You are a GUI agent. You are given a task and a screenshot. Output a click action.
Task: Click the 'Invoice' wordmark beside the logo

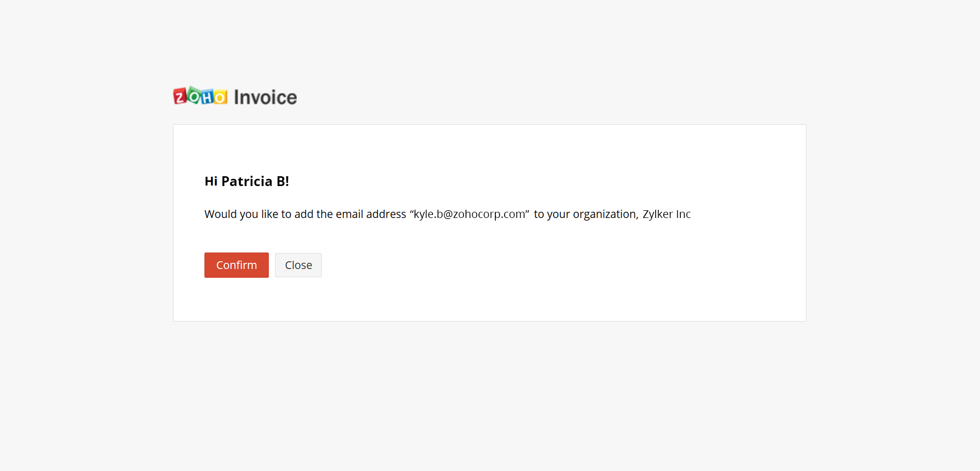click(x=265, y=96)
